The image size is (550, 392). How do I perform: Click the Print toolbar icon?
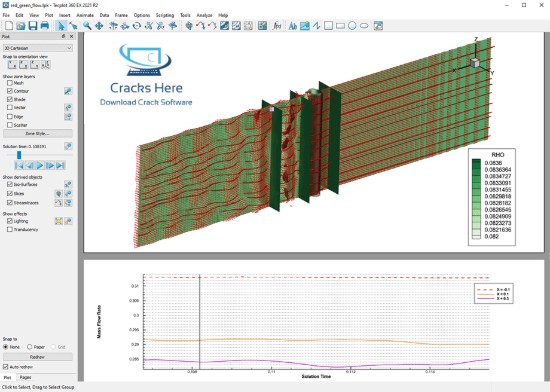(45, 26)
